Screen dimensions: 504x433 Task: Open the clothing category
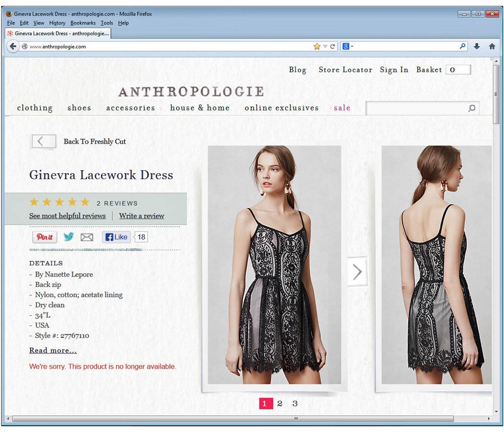(x=35, y=108)
